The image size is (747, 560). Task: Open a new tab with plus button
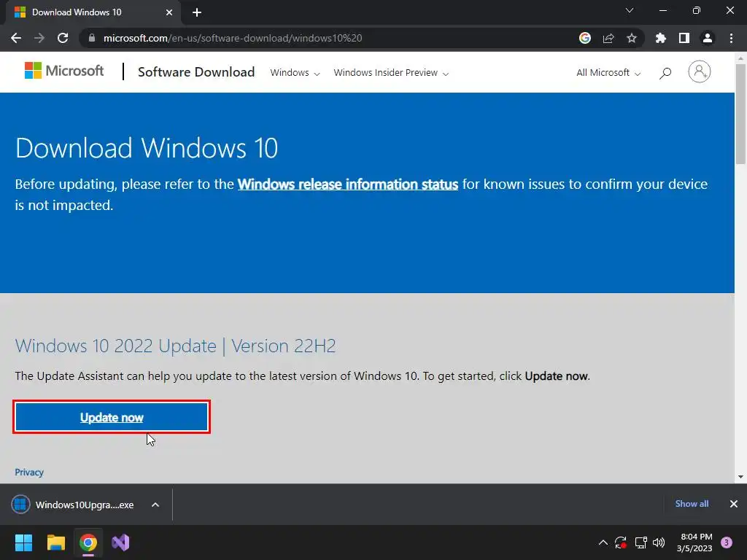click(x=197, y=12)
